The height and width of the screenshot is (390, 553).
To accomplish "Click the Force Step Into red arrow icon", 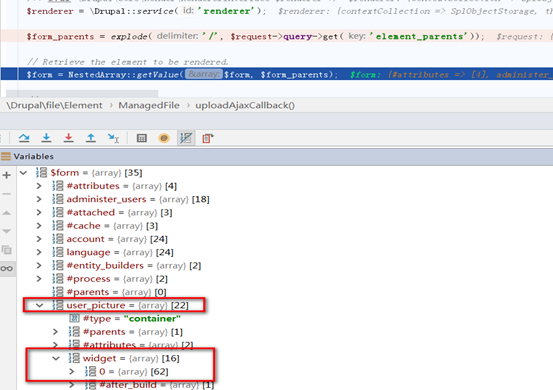I will tap(68, 138).
